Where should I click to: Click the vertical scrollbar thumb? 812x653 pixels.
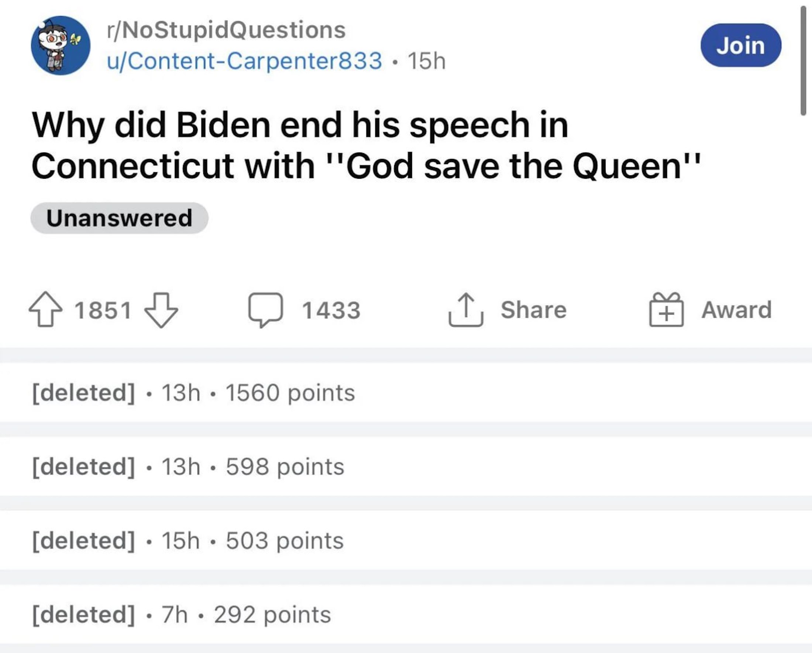(803, 60)
